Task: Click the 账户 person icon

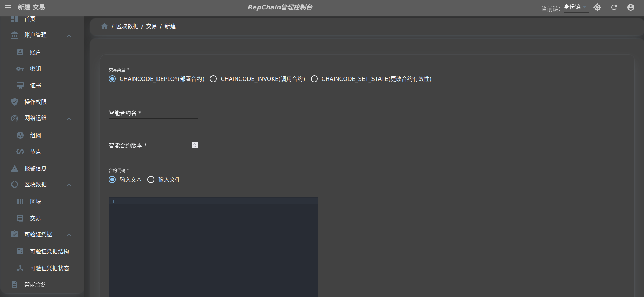Action: point(20,52)
